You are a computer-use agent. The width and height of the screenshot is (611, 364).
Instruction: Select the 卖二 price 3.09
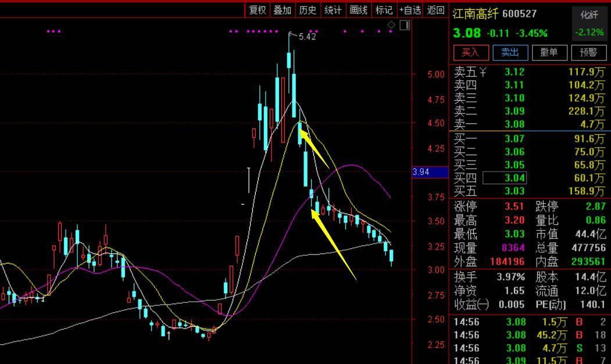pos(514,111)
